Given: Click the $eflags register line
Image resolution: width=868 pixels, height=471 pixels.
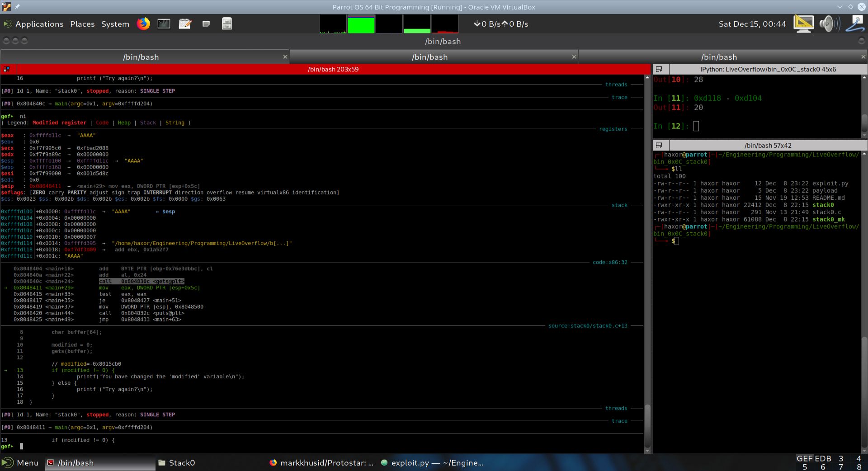Looking at the screenshot, I should (x=170, y=192).
